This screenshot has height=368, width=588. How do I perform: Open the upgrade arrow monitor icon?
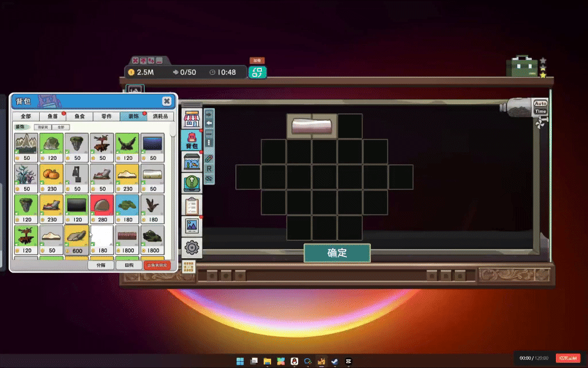click(191, 183)
